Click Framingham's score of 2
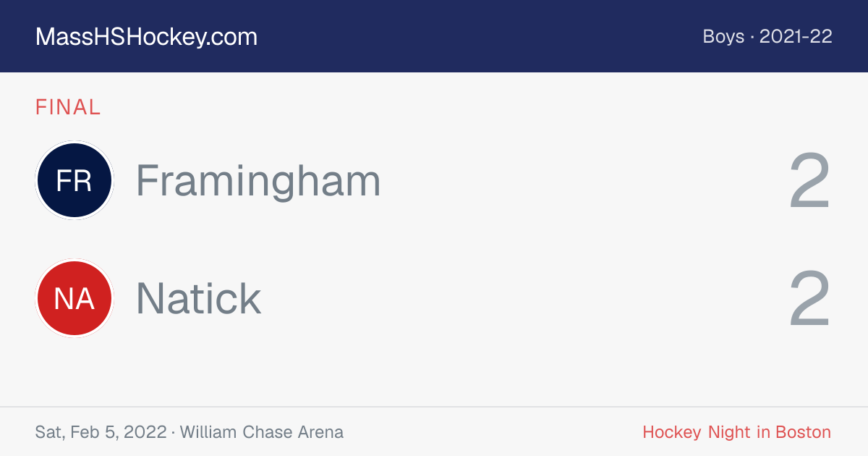 click(x=809, y=181)
